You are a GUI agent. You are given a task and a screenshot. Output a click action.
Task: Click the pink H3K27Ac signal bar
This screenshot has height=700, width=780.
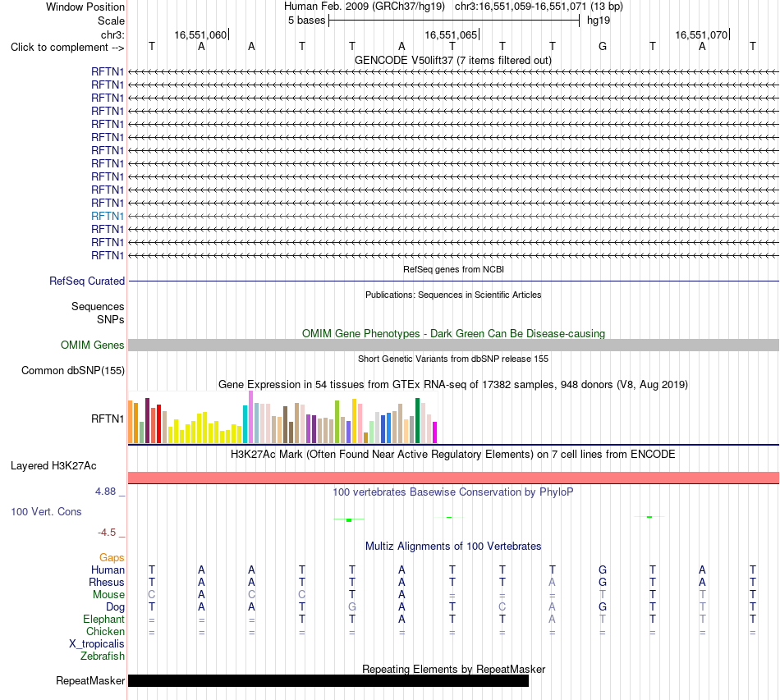click(454, 478)
